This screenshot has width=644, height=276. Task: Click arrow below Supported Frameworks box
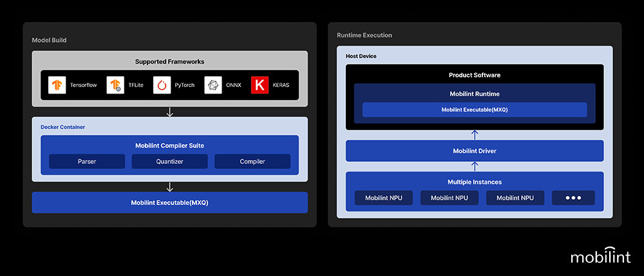(170, 112)
